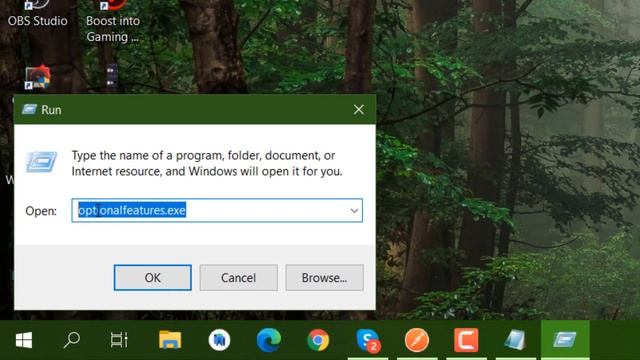Open Camtasia from the taskbar

click(x=466, y=340)
